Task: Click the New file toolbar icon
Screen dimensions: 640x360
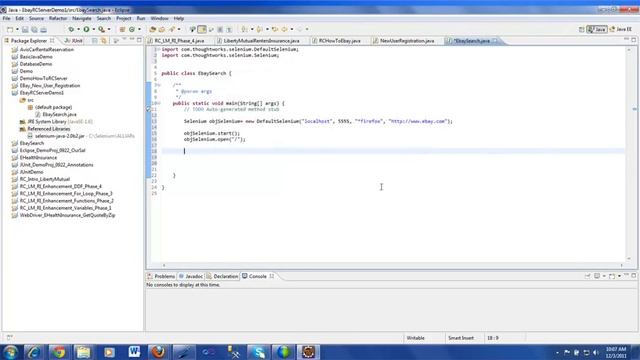Action: click(x=10, y=29)
